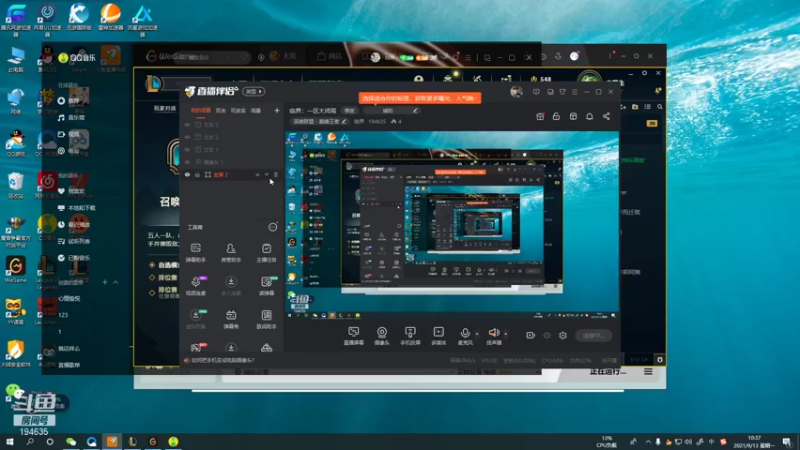Screen dimensions: 800x450
Task: Move 全屏 2 source up with arrow
Action: [x=258, y=174]
